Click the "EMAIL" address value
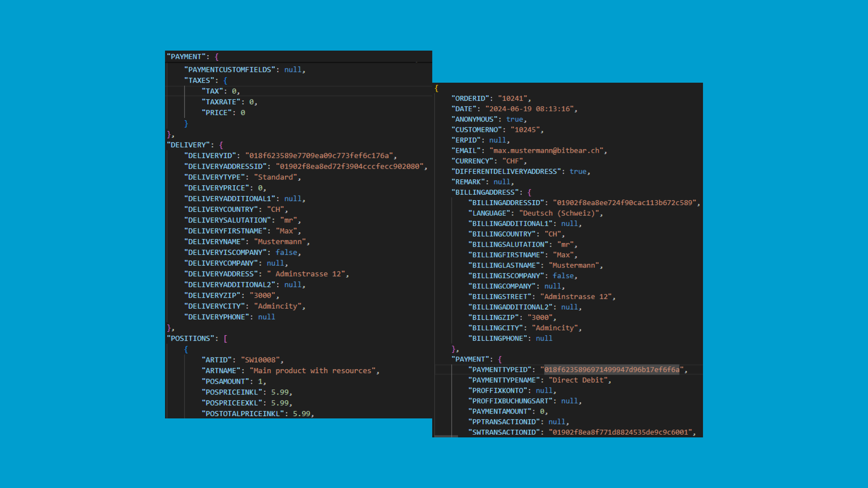868x488 pixels. 546,150
